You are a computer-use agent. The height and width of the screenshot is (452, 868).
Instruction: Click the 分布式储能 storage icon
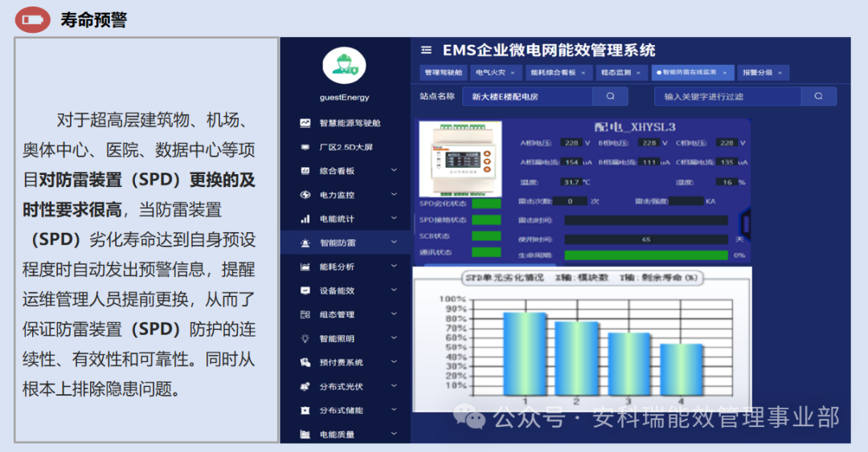click(x=305, y=410)
